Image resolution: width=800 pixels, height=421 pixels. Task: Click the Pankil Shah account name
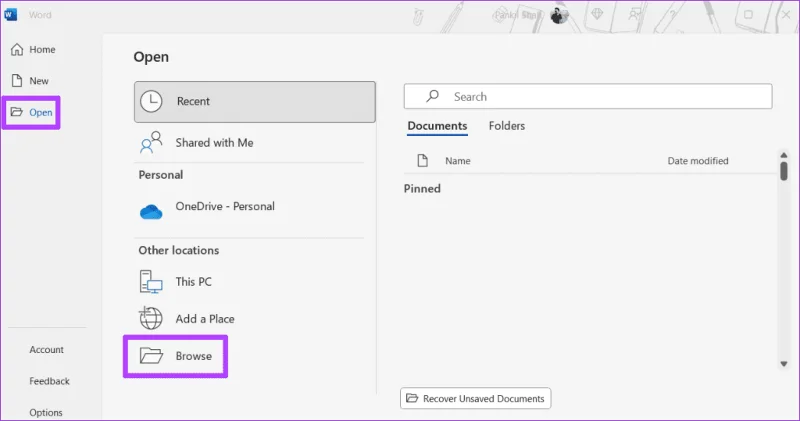pos(516,15)
